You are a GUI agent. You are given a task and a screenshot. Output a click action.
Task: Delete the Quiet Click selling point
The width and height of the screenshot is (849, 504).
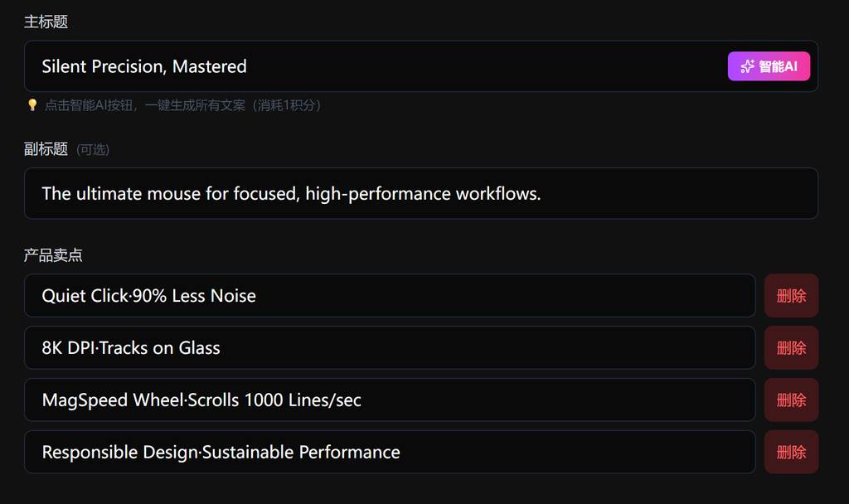(x=791, y=296)
